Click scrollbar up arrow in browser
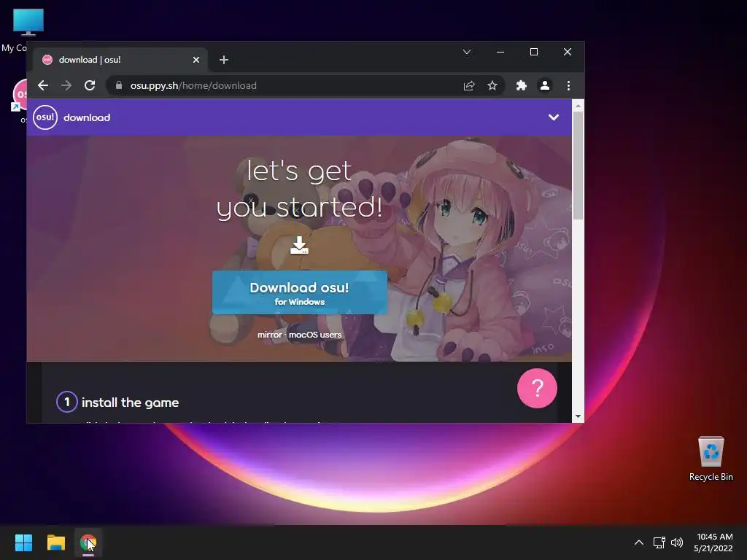 [578, 106]
